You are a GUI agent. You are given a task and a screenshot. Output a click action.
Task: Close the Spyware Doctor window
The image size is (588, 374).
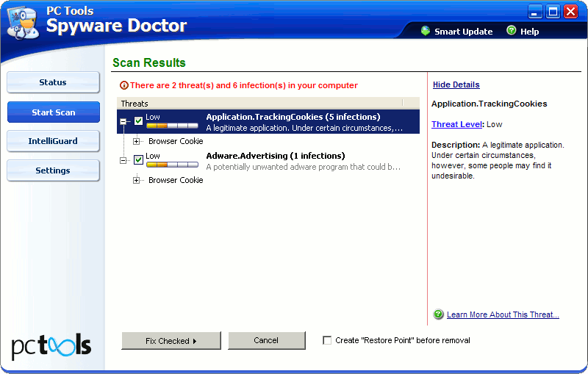[571, 12]
